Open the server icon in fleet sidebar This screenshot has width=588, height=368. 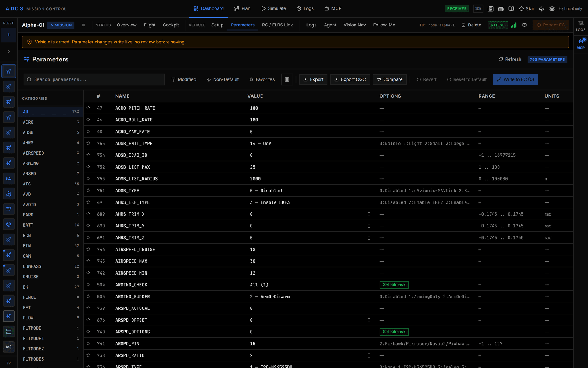coord(8,332)
